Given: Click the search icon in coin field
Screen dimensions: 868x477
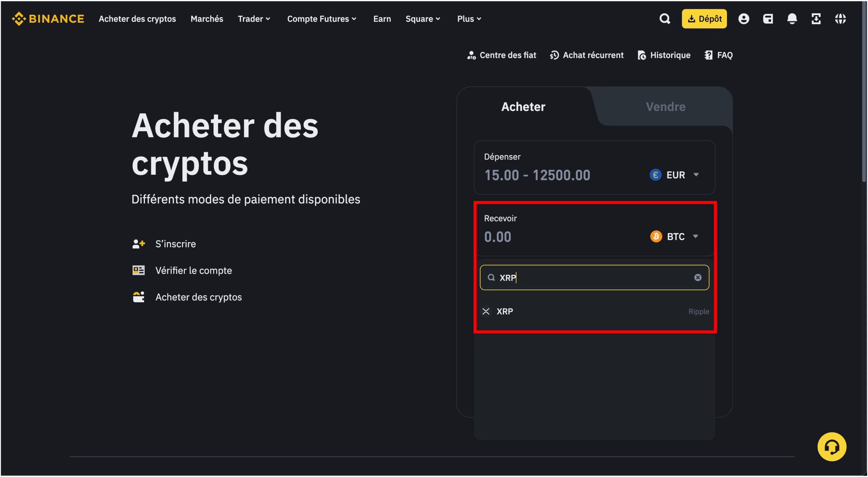Looking at the screenshot, I should (x=491, y=278).
